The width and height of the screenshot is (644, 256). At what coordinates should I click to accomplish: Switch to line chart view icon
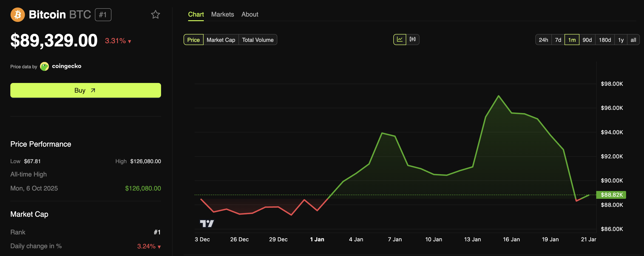[400, 40]
